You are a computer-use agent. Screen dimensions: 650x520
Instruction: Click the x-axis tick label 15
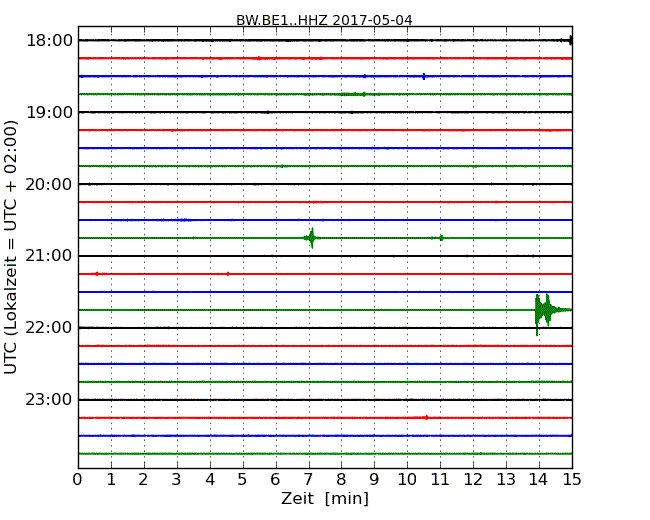pyautogui.click(x=572, y=479)
